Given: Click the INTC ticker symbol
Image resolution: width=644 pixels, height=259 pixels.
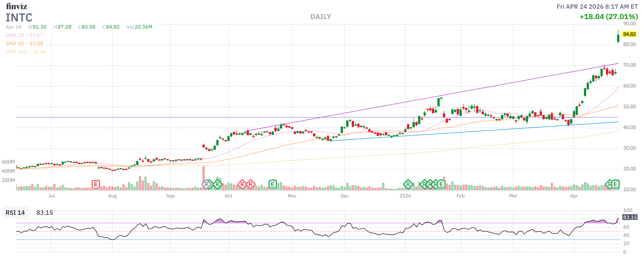Looking at the screenshot, I should 19,18.
